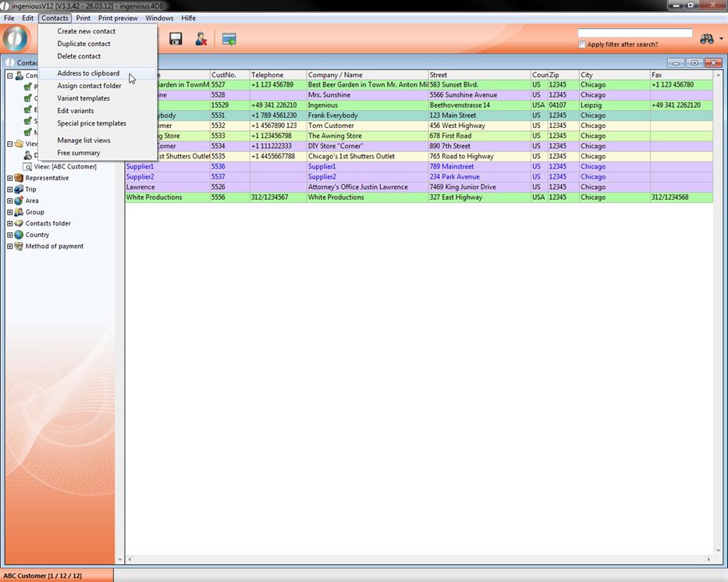728x582 pixels.
Task: Click the binoculars search icon
Action: click(x=706, y=39)
